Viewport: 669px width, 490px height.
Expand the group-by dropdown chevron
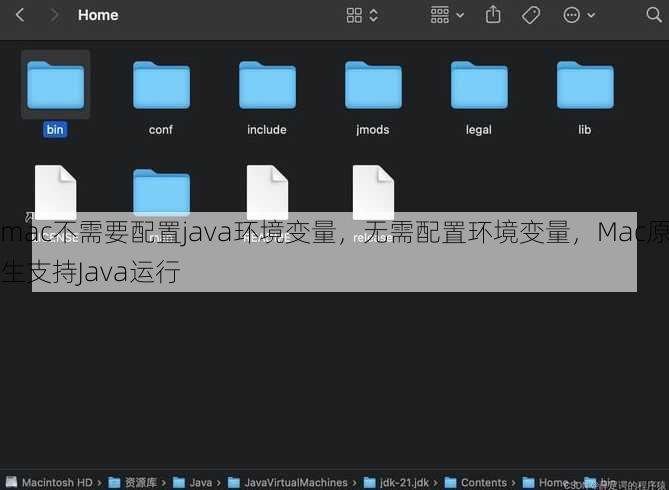(x=460, y=15)
